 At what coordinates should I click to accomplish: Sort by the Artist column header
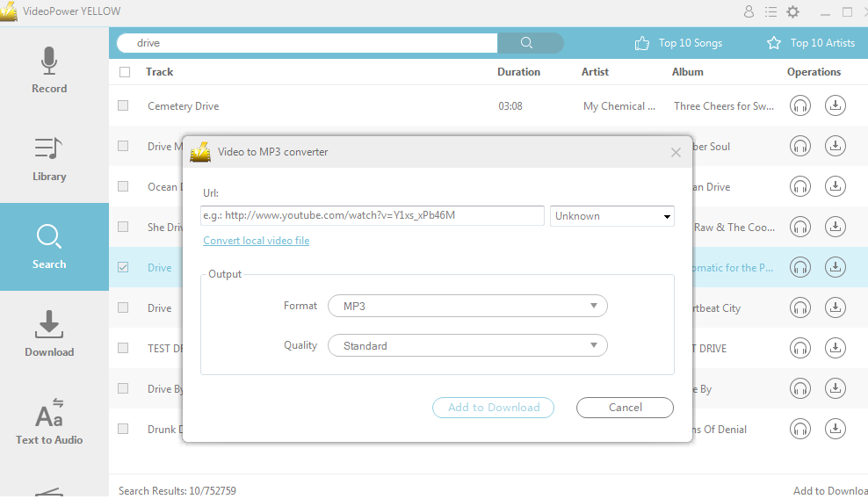(595, 72)
